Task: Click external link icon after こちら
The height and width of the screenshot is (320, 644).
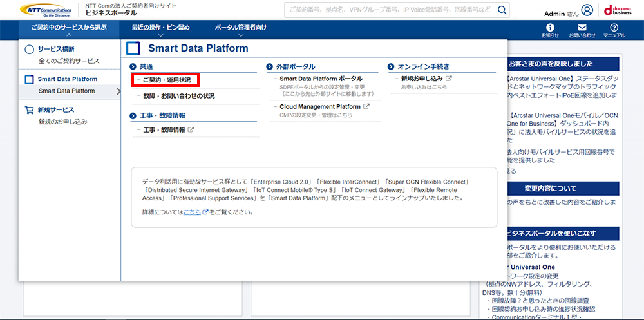Action: pyautogui.click(x=205, y=212)
